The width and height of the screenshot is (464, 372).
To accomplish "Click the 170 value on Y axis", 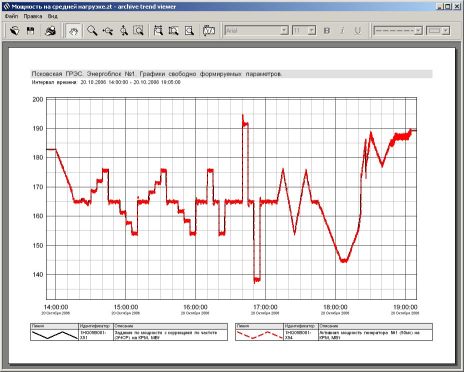I will [x=38, y=187].
